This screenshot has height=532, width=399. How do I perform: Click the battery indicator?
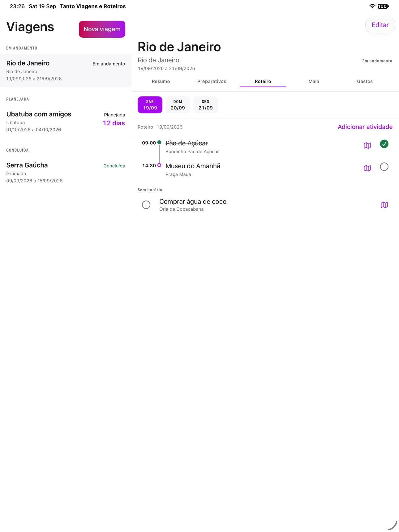coord(383,6)
